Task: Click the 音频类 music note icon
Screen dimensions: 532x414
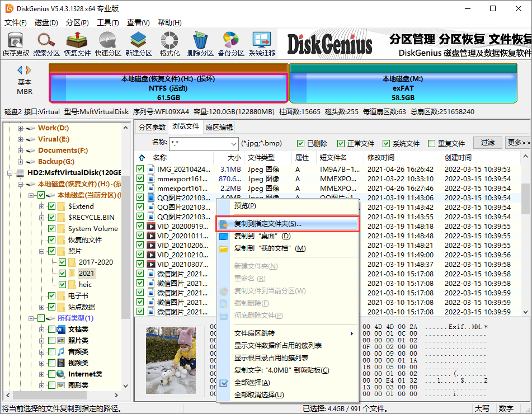Action: click(61, 351)
